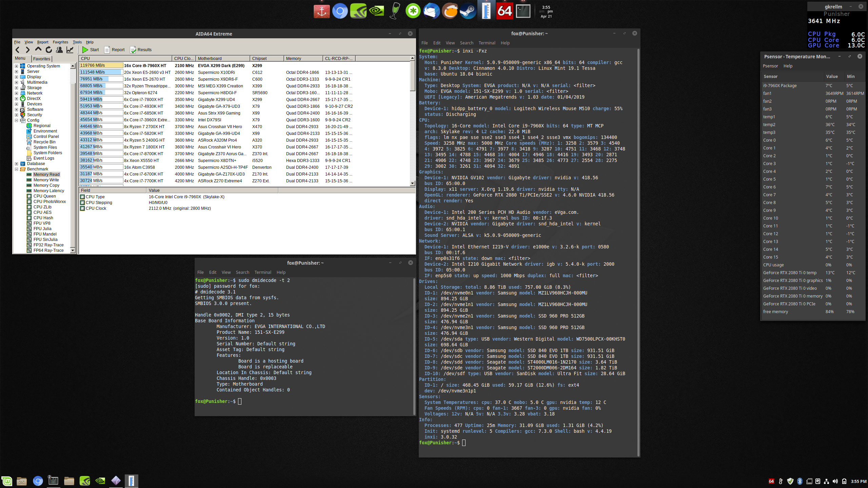
Task: Expand the Storage tree node
Action: click(x=16, y=88)
